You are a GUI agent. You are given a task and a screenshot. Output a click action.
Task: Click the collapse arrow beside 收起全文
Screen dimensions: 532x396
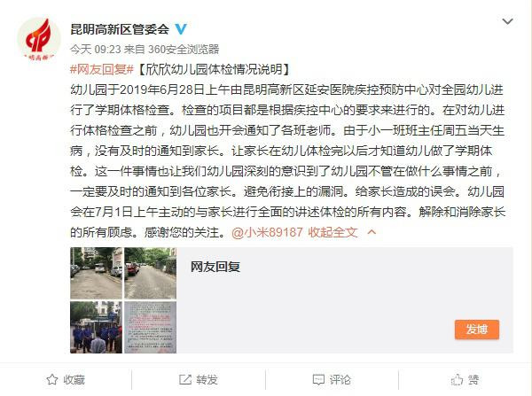pyautogui.click(x=372, y=232)
